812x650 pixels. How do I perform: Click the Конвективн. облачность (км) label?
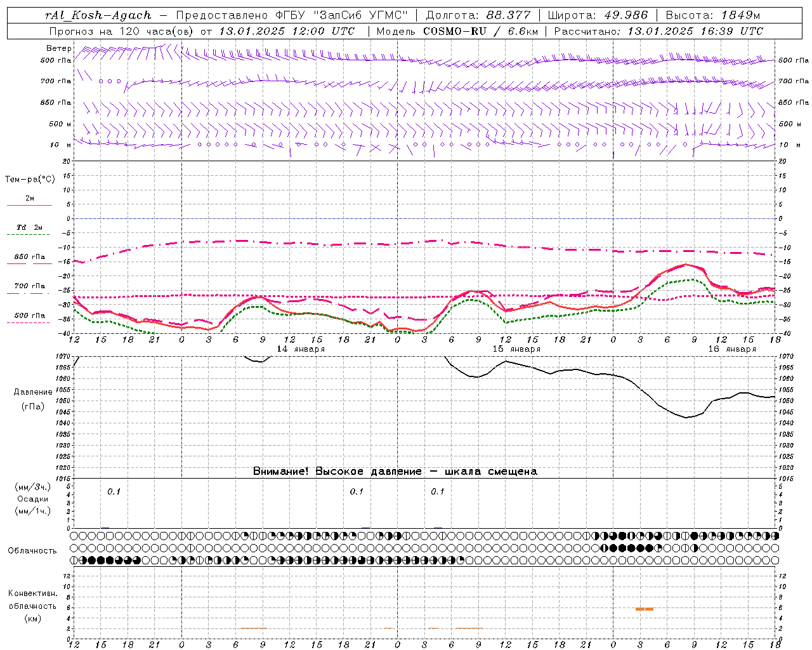tap(32, 606)
